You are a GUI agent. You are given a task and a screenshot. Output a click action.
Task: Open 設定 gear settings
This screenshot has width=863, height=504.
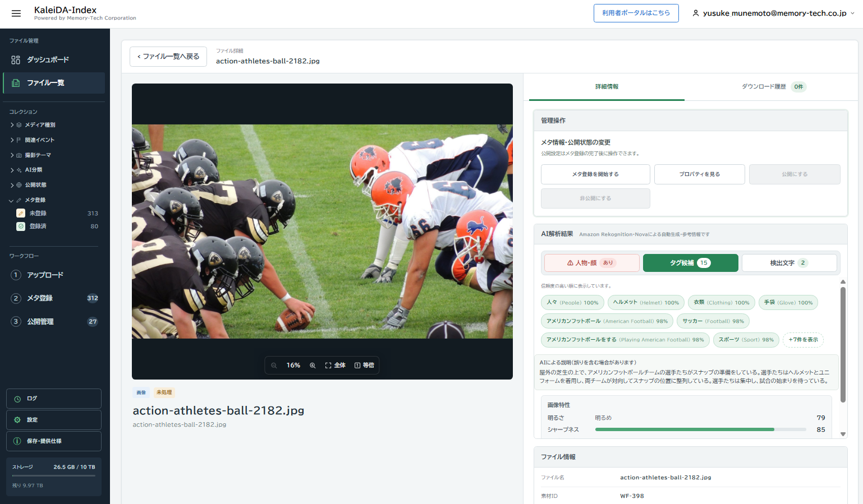(54, 420)
